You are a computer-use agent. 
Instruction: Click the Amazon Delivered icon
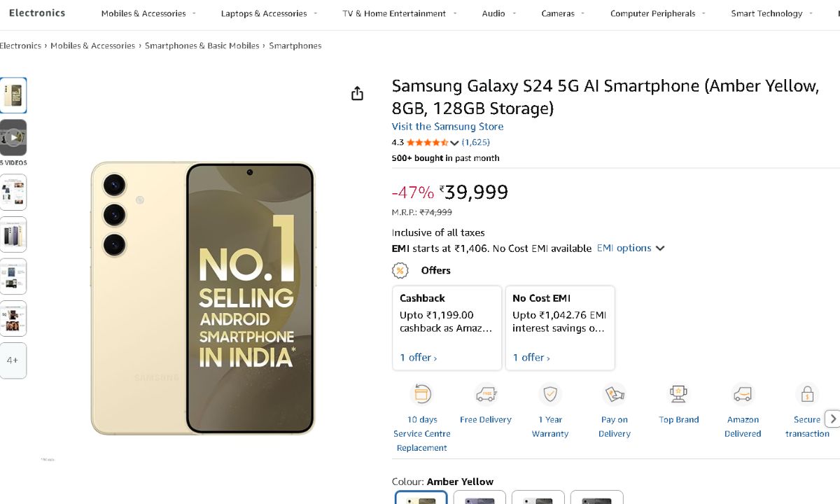[x=743, y=394]
